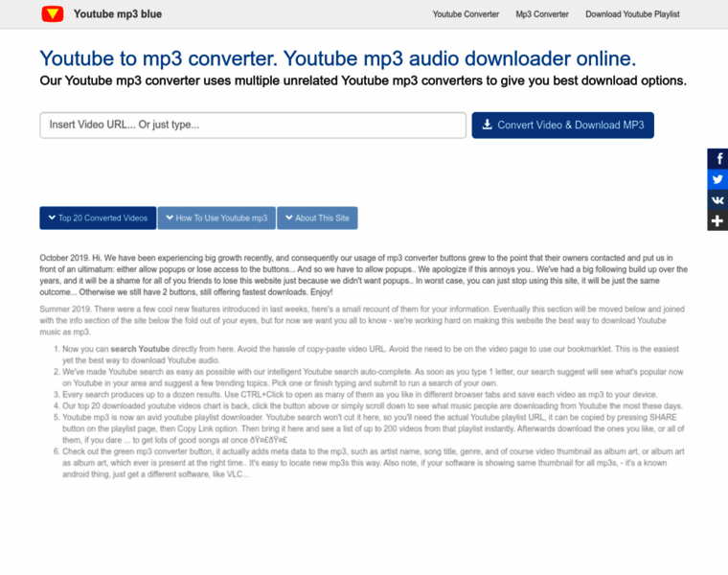
Task: Share page via Facebook icon
Action: (x=717, y=159)
